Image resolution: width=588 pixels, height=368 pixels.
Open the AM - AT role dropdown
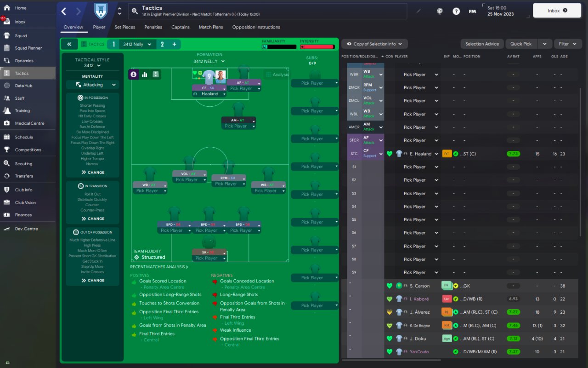238,120
